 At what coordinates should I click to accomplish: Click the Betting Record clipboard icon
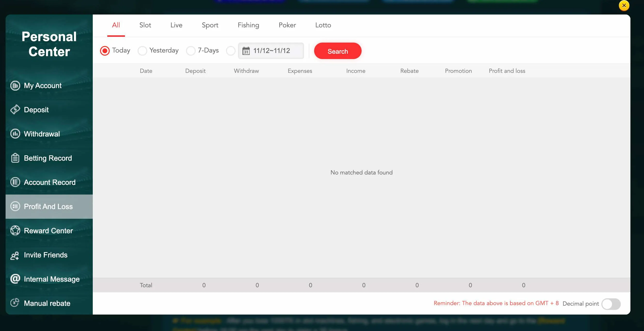click(15, 158)
